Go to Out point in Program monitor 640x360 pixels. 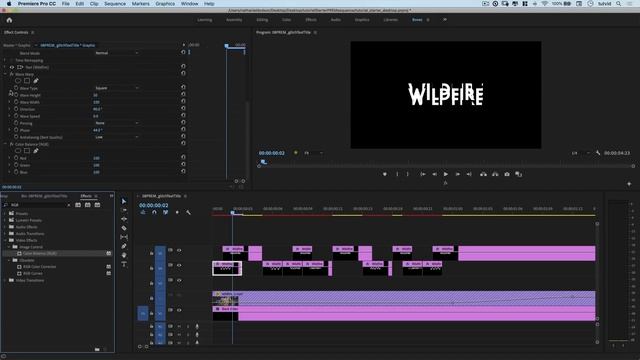click(x=469, y=174)
